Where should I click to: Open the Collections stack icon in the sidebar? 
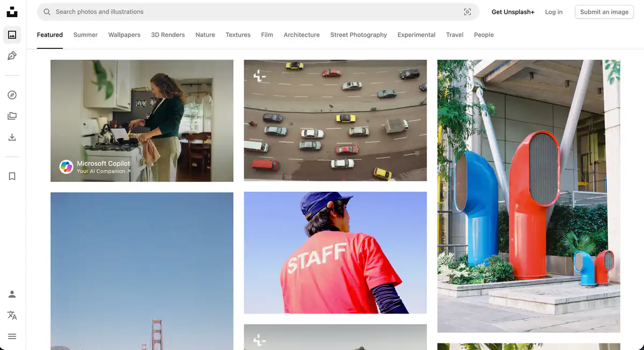(x=12, y=116)
